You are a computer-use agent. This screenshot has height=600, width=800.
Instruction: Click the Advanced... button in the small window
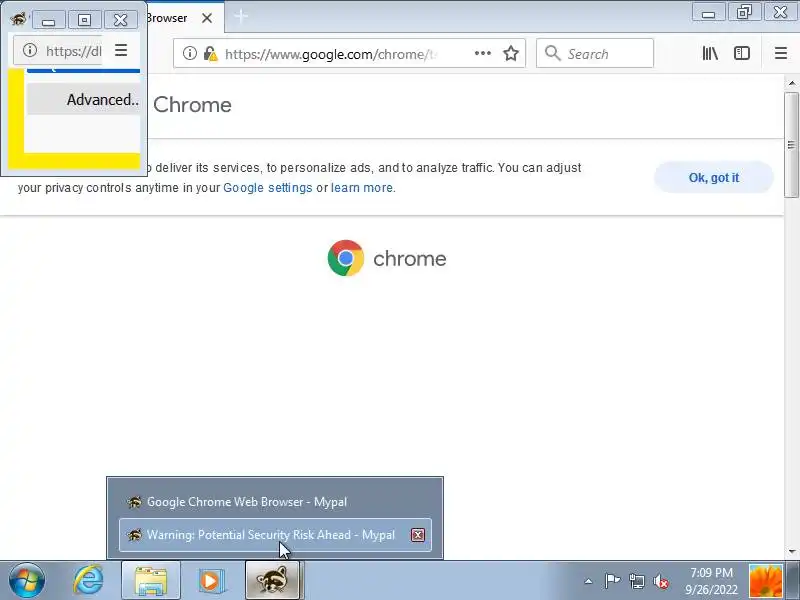click(84, 99)
